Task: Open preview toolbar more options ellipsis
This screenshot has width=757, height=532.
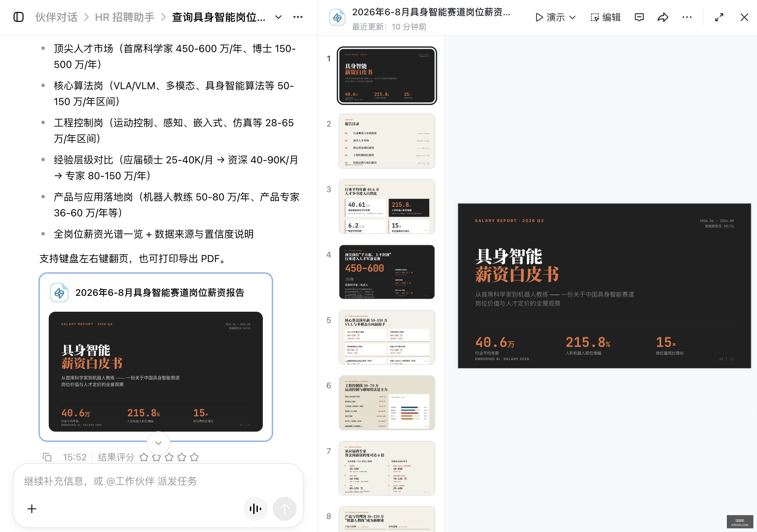Action: click(x=687, y=17)
